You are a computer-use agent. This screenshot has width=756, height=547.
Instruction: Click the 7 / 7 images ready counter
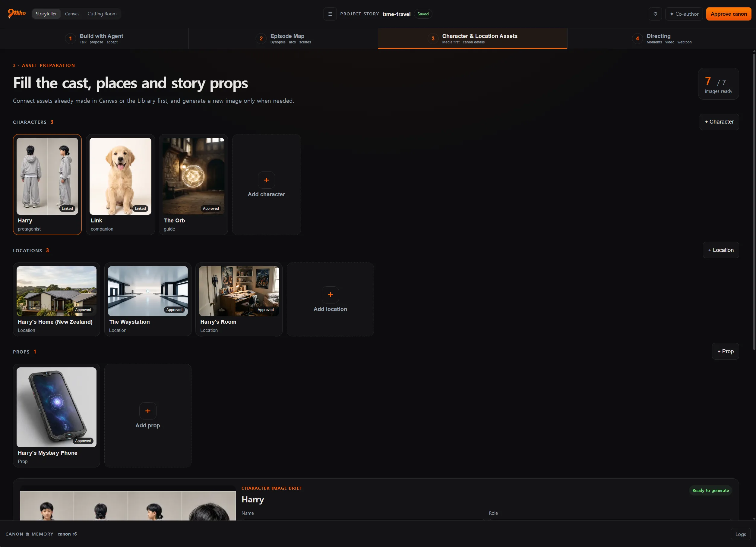click(718, 84)
